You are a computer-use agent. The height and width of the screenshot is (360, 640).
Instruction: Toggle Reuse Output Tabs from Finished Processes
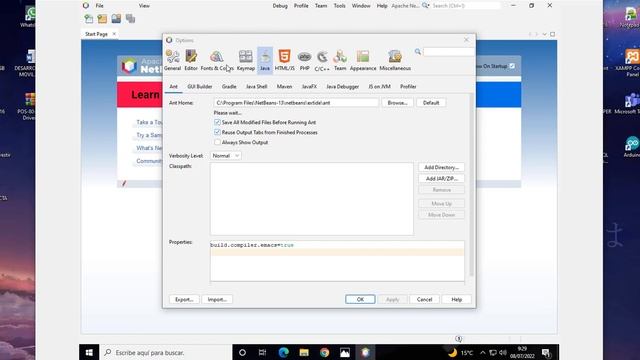(x=217, y=132)
